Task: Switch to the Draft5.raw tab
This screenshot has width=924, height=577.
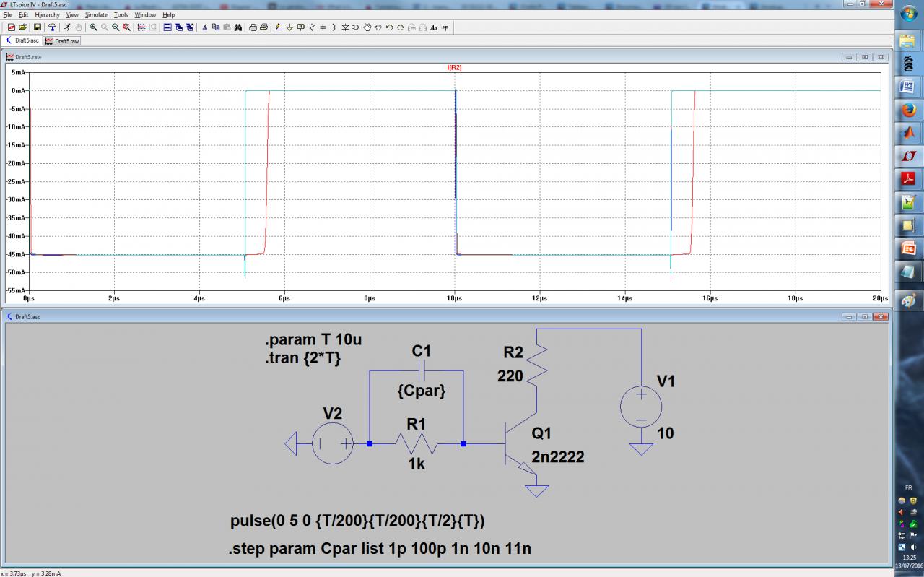Action: [x=62, y=41]
